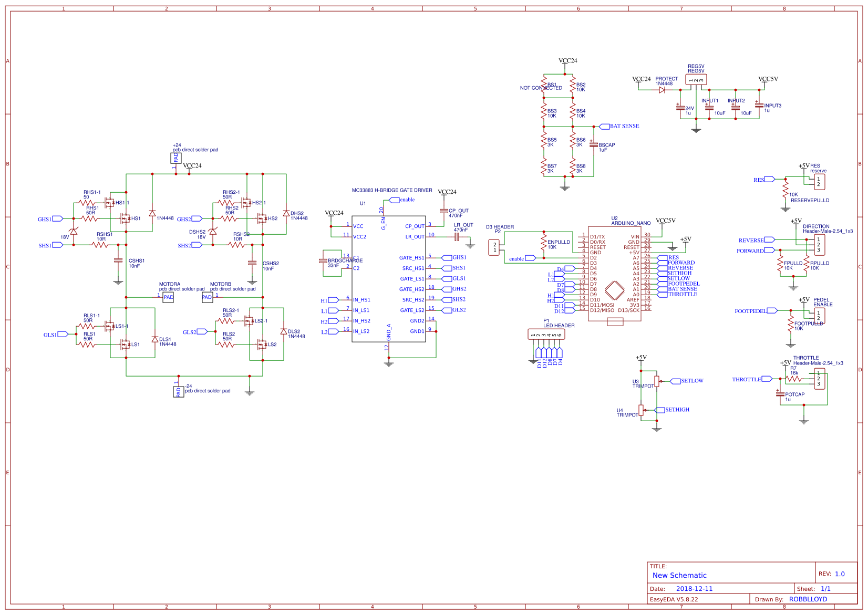Select the BRDGCHARGE 33nF capacitor
Viewport: 868px width, 615px height.
pyautogui.click(x=324, y=260)
